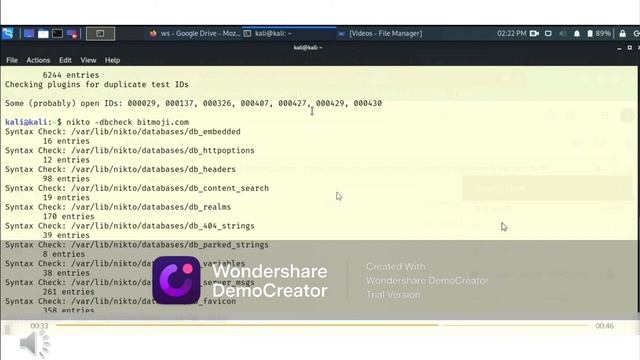
Task: Click the speaker volume icon in the player
Action: pos(34,344)
